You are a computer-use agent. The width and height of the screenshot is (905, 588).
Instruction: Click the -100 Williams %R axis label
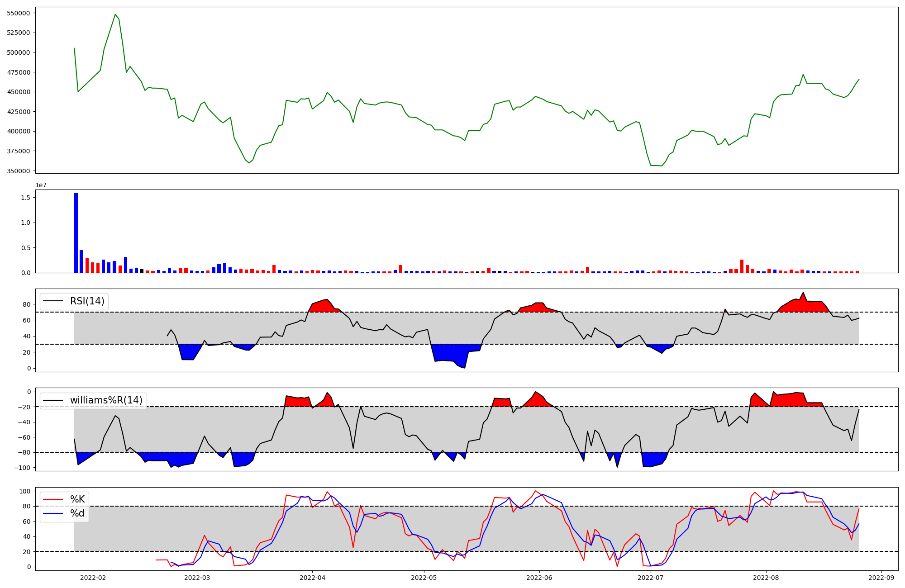click(x=22, y=468)
